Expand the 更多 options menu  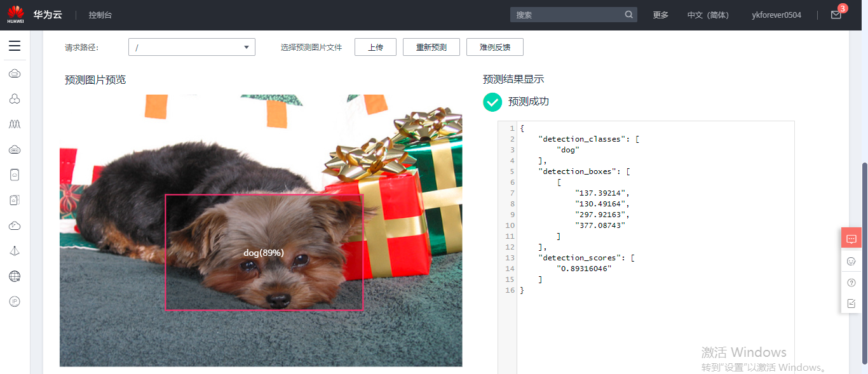(660, 14)
